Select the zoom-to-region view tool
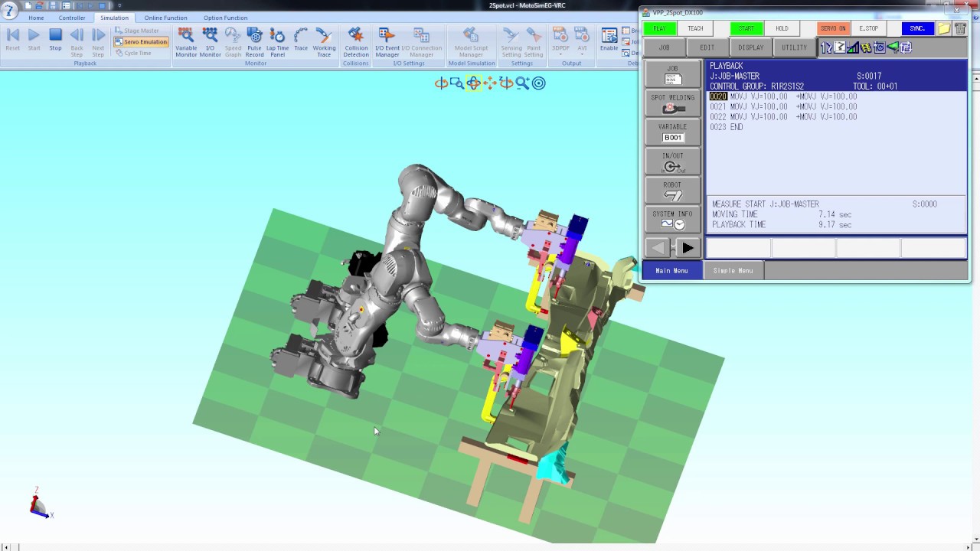 coord(457,83)
